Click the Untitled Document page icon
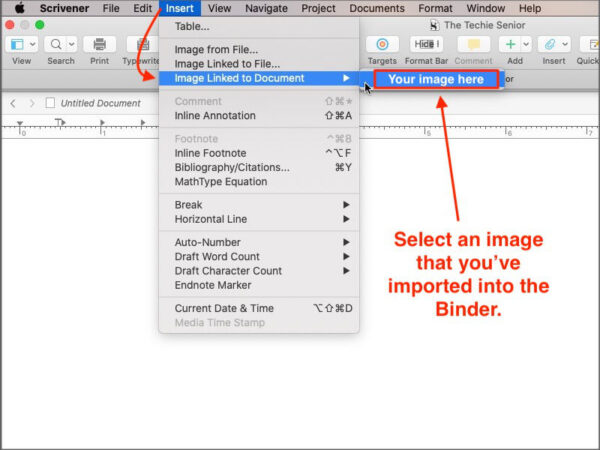This screenshot has height=450, width=600. coord(50,103)
